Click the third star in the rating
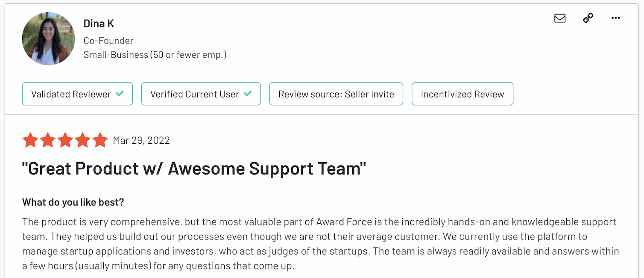 tap(65, 140)
